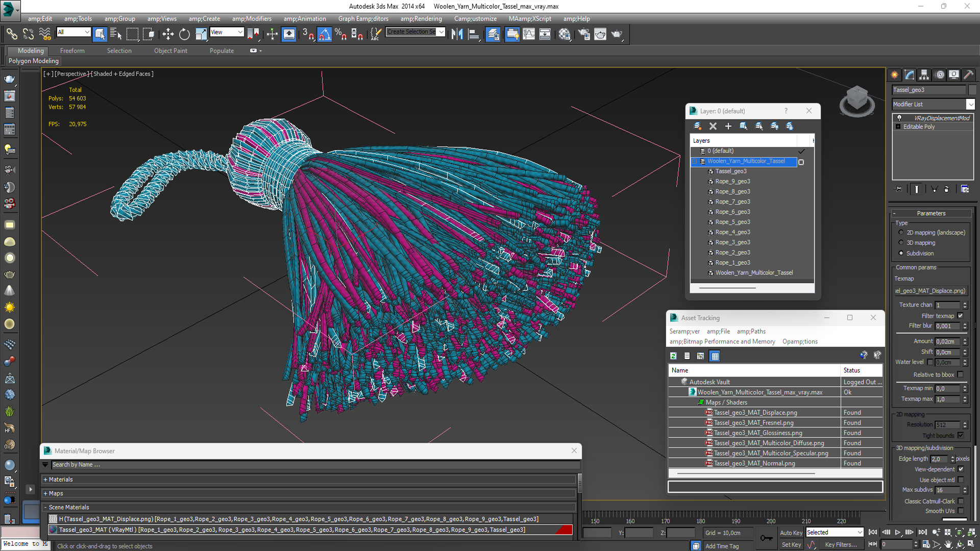This screenshot has height=551, width=980.
Task: Select the Select and Link tool
Action: click(x=11, y=34)
